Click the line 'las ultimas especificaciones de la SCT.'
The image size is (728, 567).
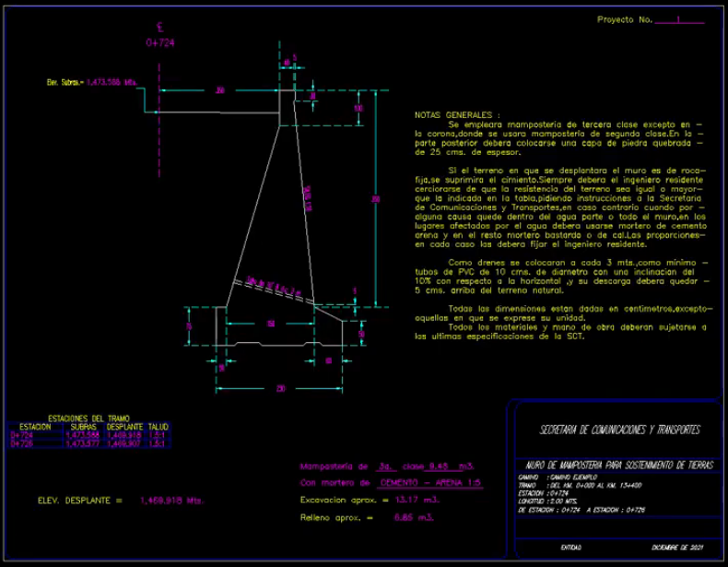click(x=499, y=337)
